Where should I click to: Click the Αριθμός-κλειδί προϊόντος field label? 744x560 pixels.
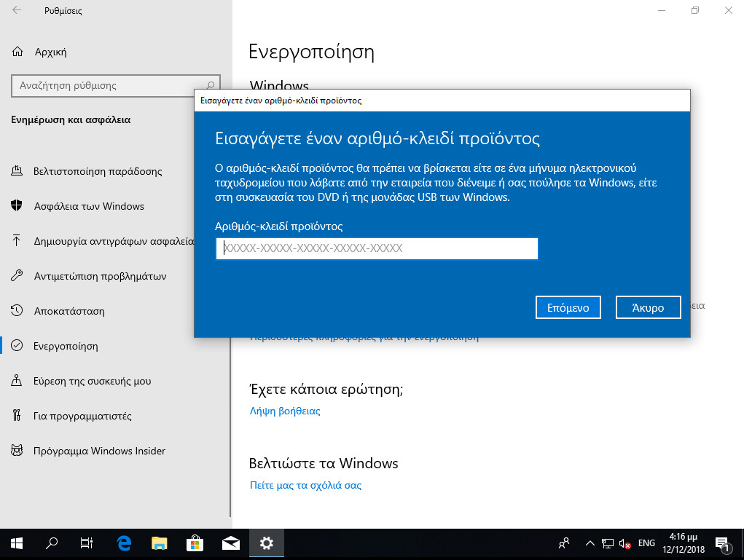pos(278,226)
